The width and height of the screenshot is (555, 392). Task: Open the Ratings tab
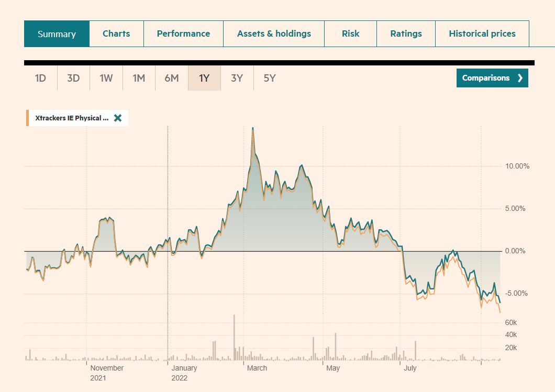(x=406, y=34)
